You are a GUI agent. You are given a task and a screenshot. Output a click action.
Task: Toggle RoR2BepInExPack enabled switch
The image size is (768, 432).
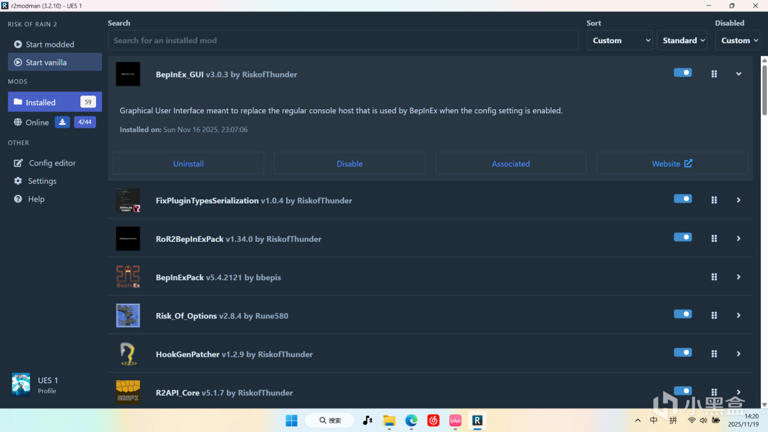tap(683, 237)
